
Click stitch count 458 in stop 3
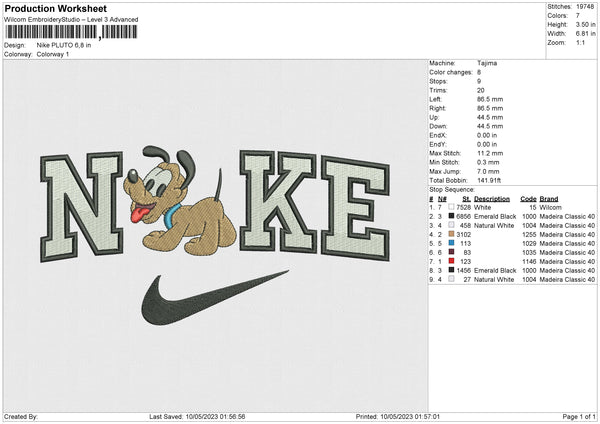(x=465, y=225)
